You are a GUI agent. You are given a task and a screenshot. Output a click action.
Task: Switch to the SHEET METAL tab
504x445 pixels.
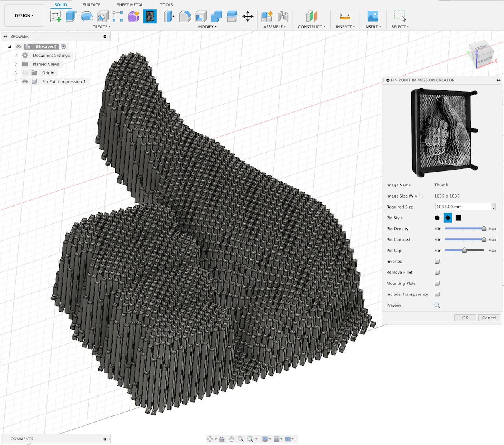[130, 5]
